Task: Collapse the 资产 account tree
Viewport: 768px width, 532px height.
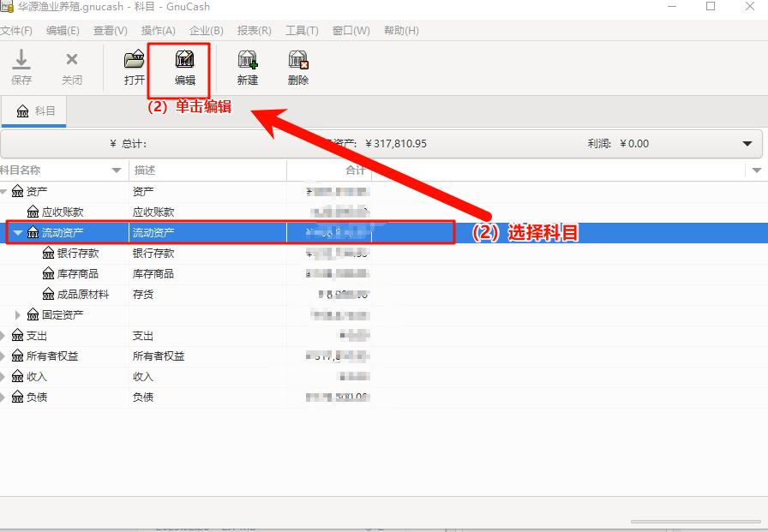Action: 3,191
